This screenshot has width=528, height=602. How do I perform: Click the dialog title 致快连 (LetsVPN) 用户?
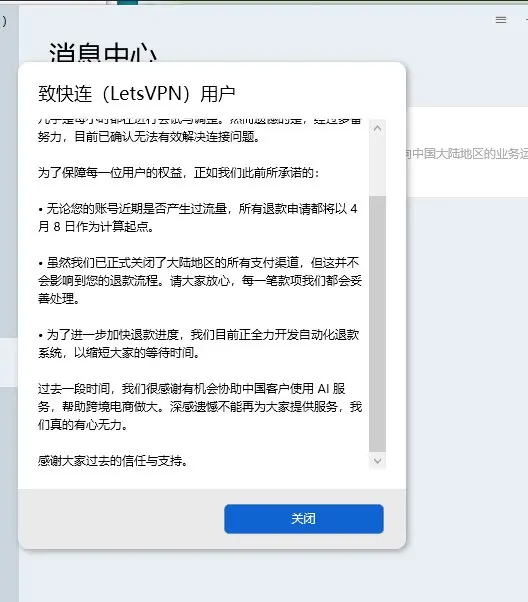[137, 94]
